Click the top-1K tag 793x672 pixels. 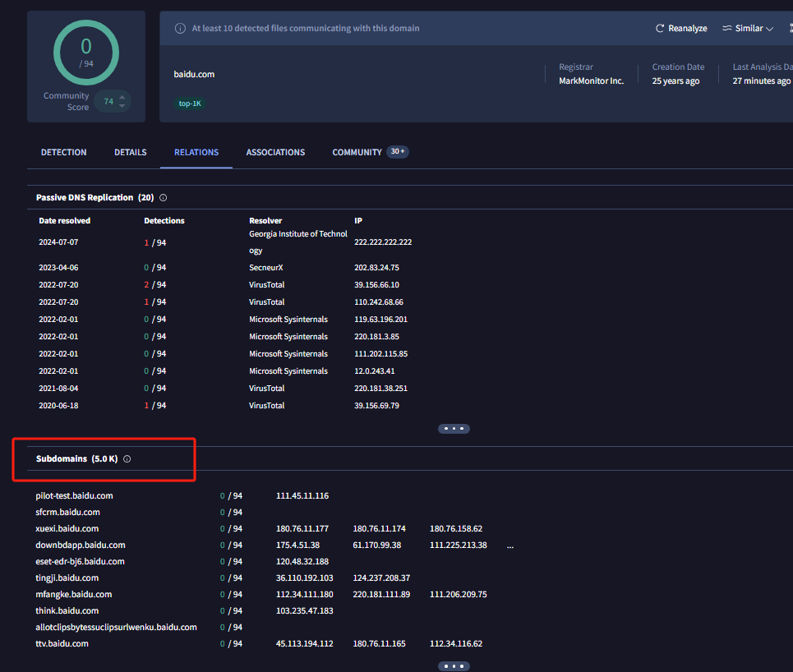[190, 104]
